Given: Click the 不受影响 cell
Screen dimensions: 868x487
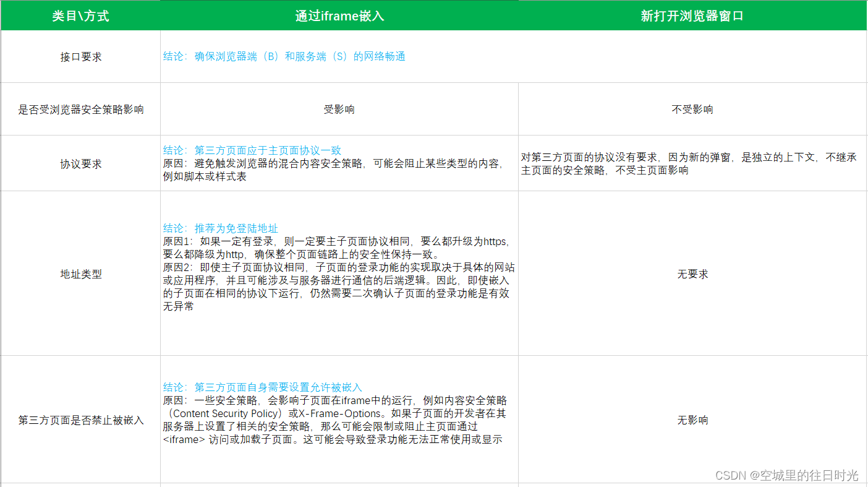Looking at the screenshot, I should pos(692,110).
